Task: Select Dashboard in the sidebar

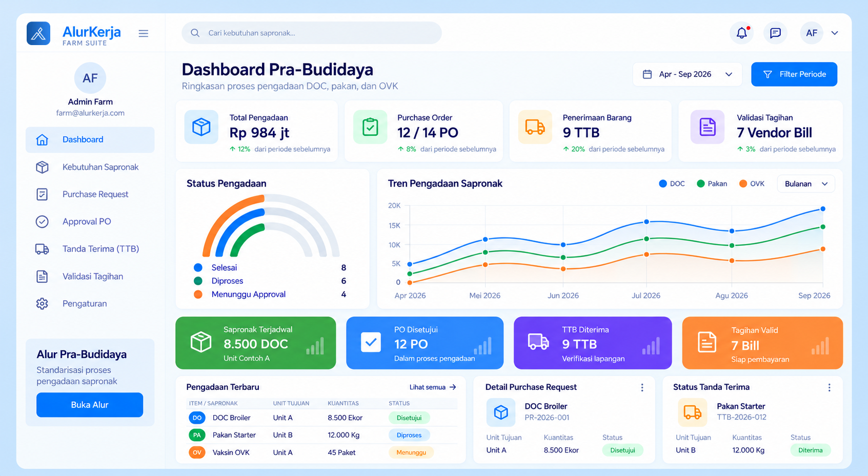Action: click(90, 139)
